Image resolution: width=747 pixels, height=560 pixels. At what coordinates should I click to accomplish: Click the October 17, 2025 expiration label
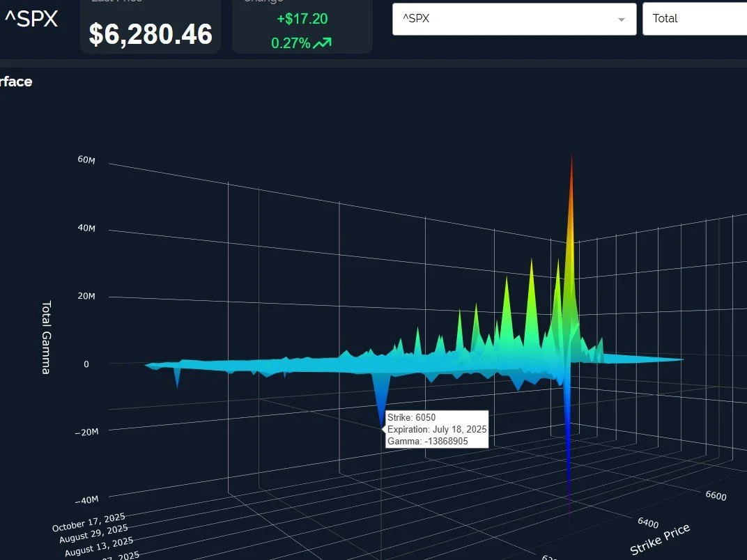click(x=88, y=522)
